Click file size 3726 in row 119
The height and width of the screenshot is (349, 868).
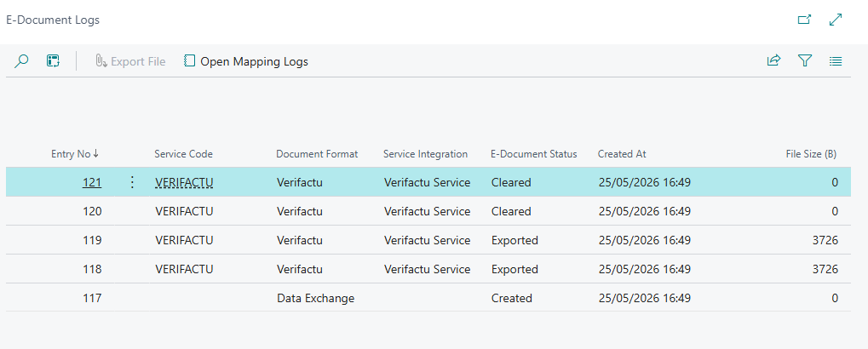[825, 240]
